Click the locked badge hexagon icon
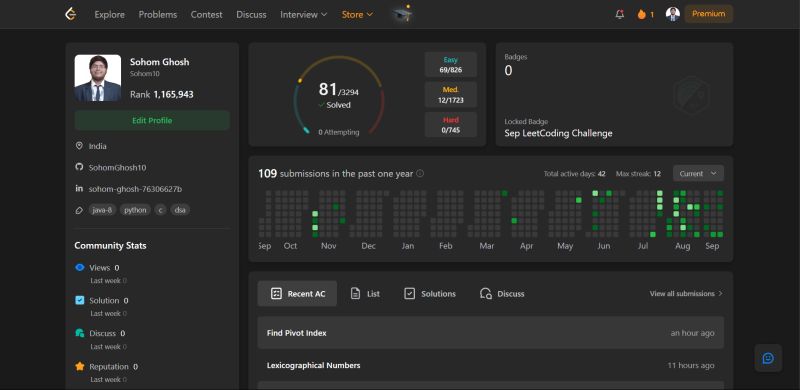The height and width of the screenshot is (390, 800). click(691, 95)
